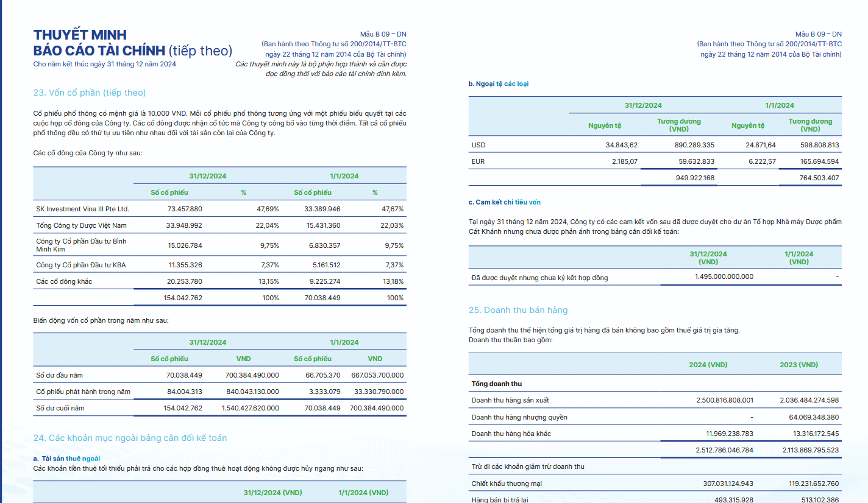Select subheading 'a. Tài sản thuê ngoài'
Image resolution: width=868 pixels, height=503 pixels.
[x=67, y=458]
